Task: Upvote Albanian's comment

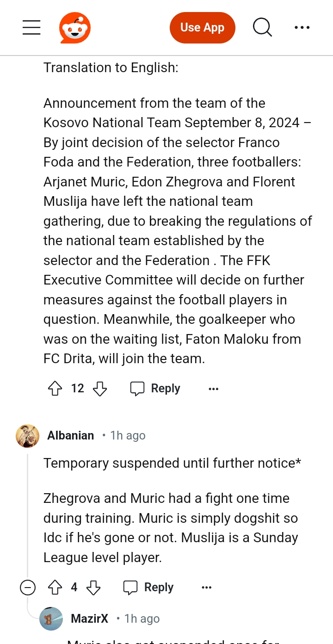Action: pos(55,588)
